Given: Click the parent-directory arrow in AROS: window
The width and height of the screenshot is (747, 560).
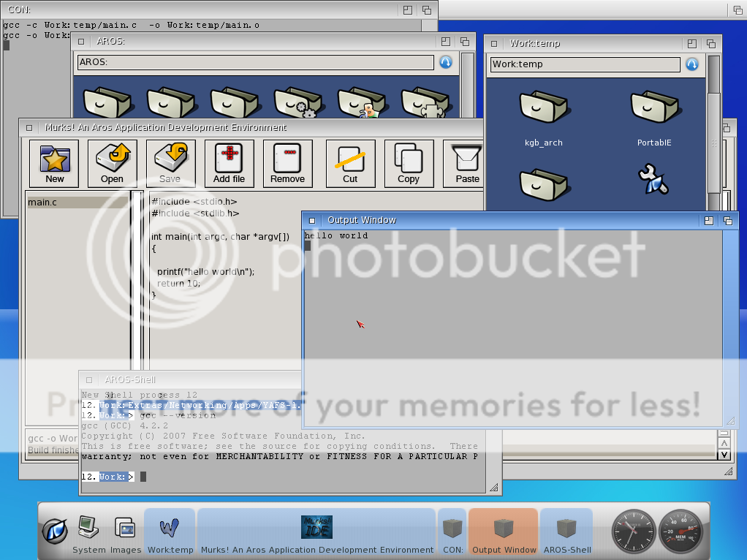Looking at the screenshot, I should pos(445,62).
